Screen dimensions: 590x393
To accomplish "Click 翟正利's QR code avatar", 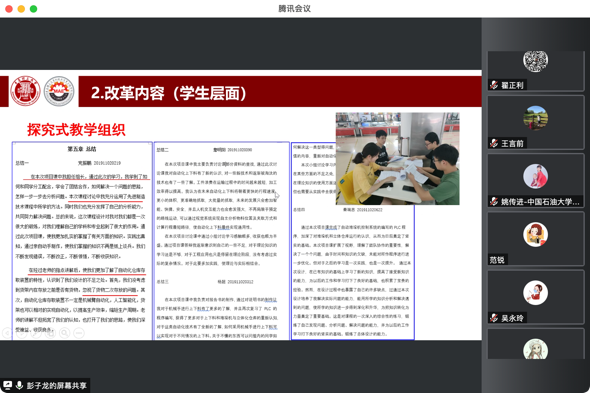I will pyautogui.click(x=535, y=61).
